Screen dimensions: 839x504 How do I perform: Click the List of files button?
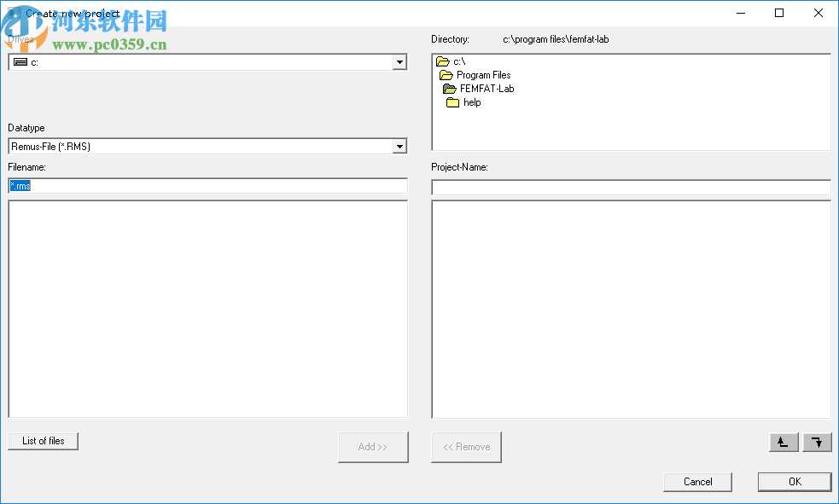44,441
